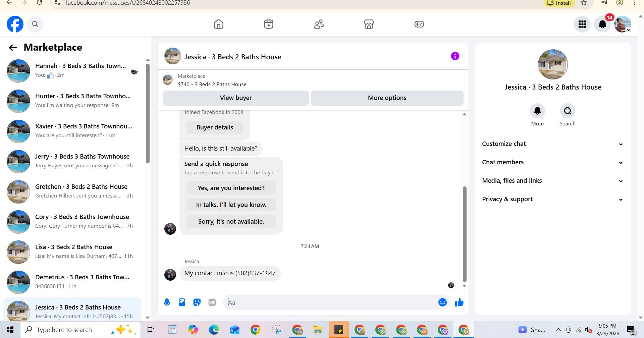The height and width of the screenshot is (338, 644).
Task: Expand the Privacy & support section
Action: coord(553,199)
